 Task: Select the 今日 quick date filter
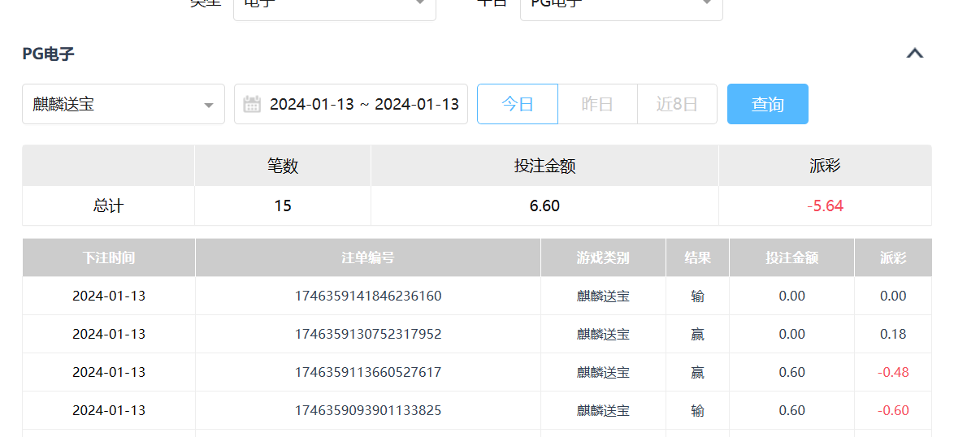pyautogui.click(x=518, y=104)
